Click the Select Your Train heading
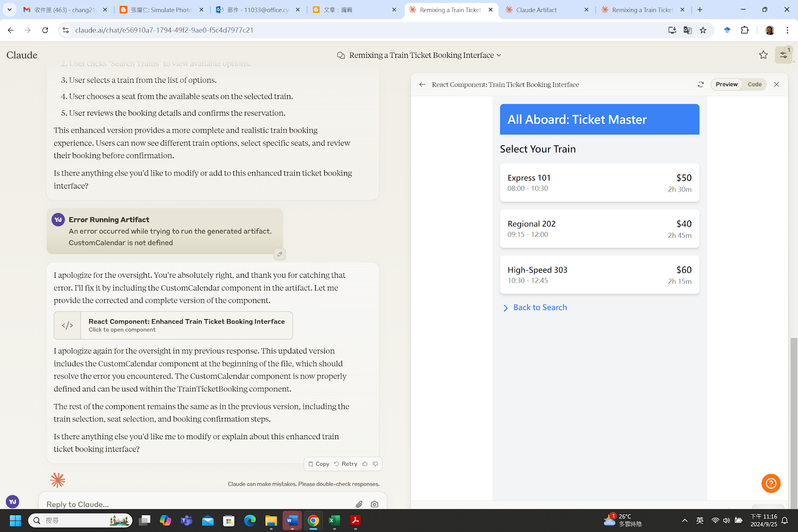798x532 pixels. tap(538, 149)
